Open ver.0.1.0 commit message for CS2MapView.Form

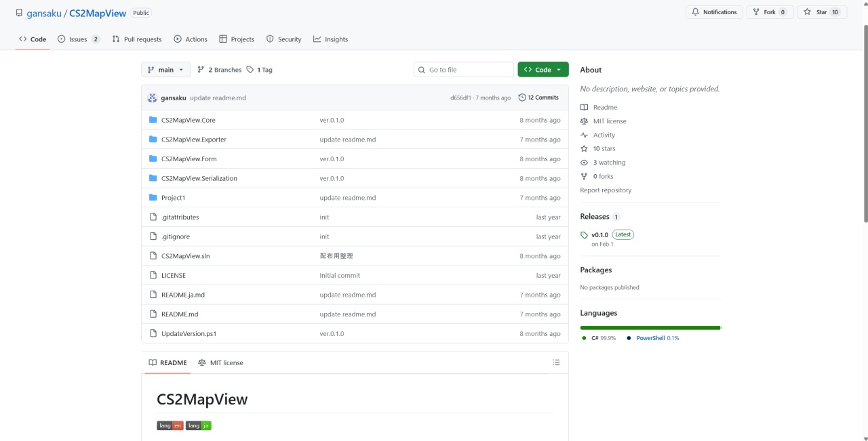[x=332, y=159]
